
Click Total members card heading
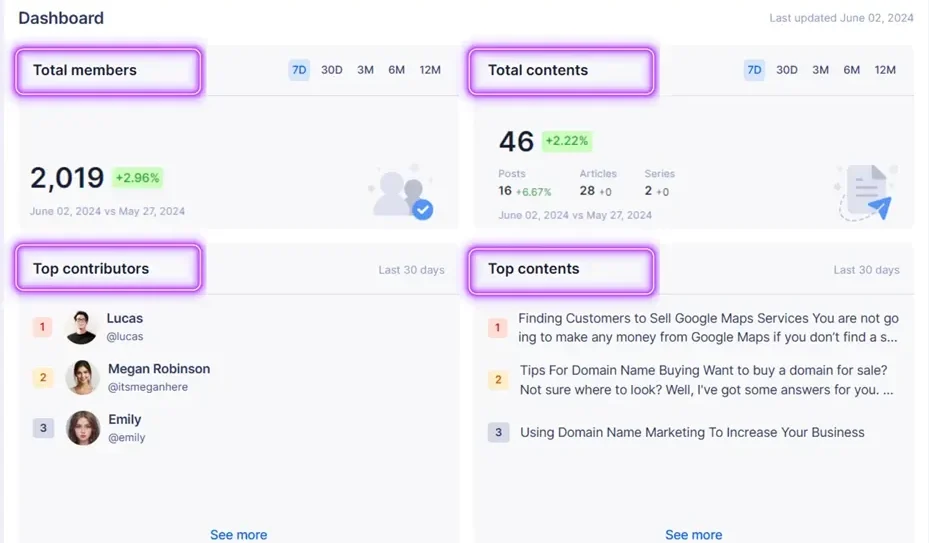point(85,71)
